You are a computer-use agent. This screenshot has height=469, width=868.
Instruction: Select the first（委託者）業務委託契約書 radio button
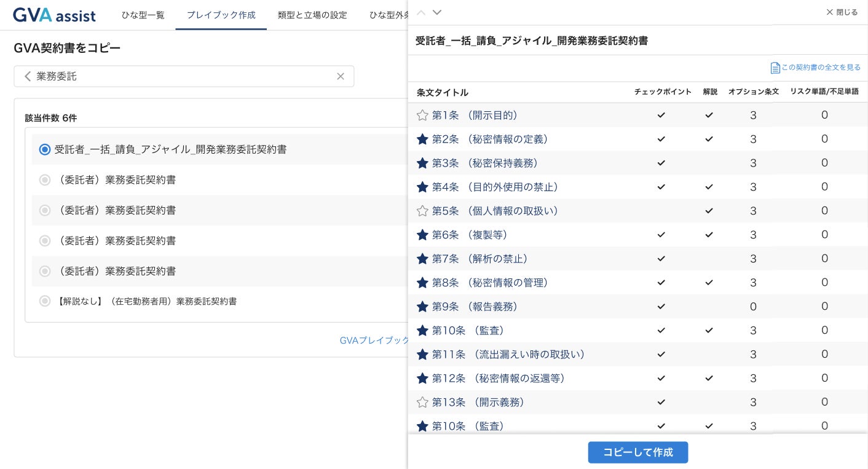pyautogui.click(x=45, y=180)
